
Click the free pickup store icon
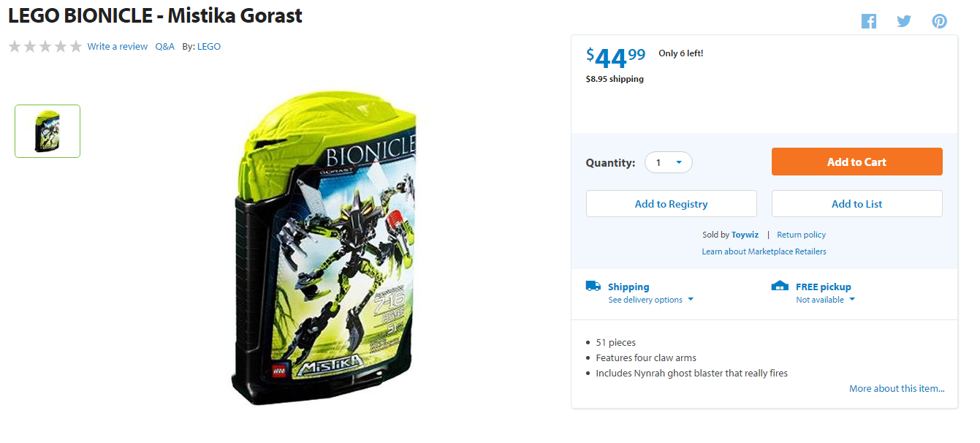(780, 286)
